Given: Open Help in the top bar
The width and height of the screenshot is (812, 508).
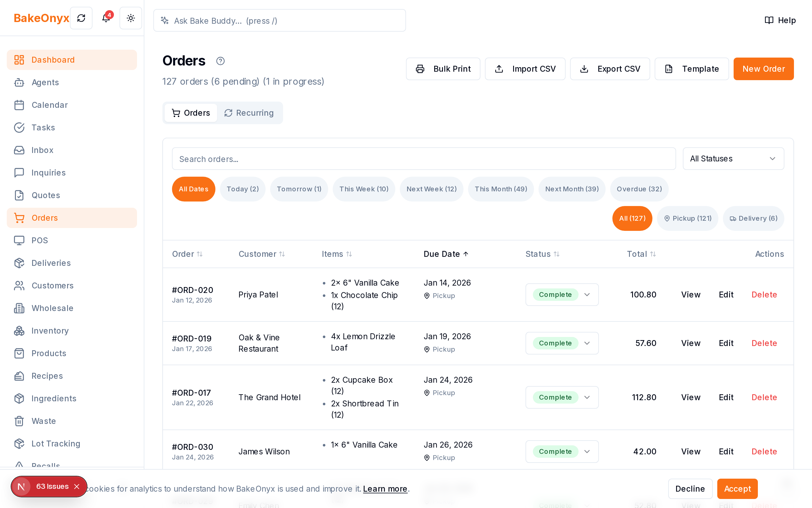Looking at the screenshot, I should (780, 20).
